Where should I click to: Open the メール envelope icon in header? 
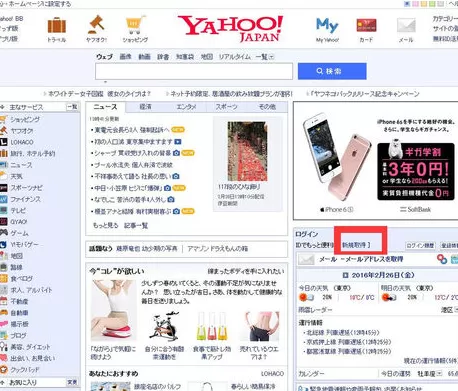406,25
